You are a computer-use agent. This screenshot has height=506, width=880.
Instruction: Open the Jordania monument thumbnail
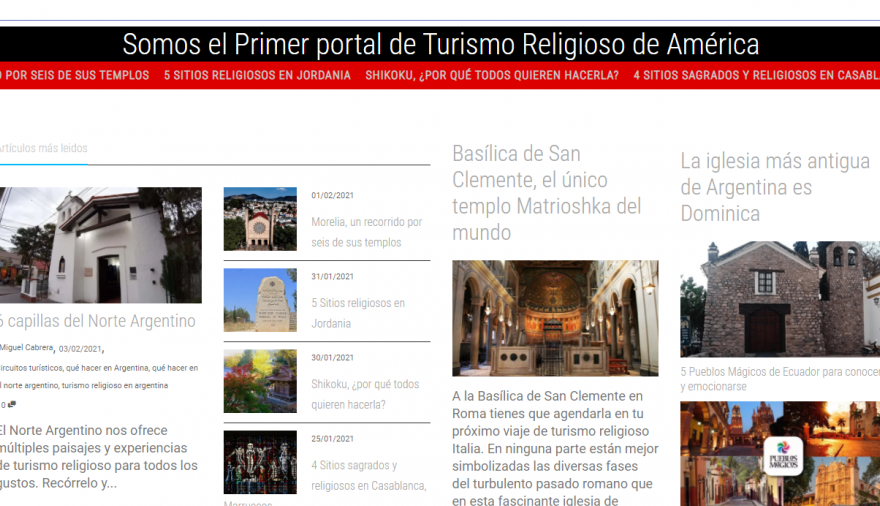coord(260,299)
